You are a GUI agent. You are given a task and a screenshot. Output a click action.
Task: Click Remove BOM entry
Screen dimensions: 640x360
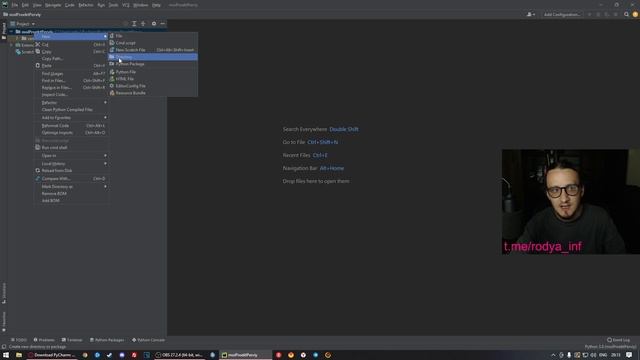(71, 194)
